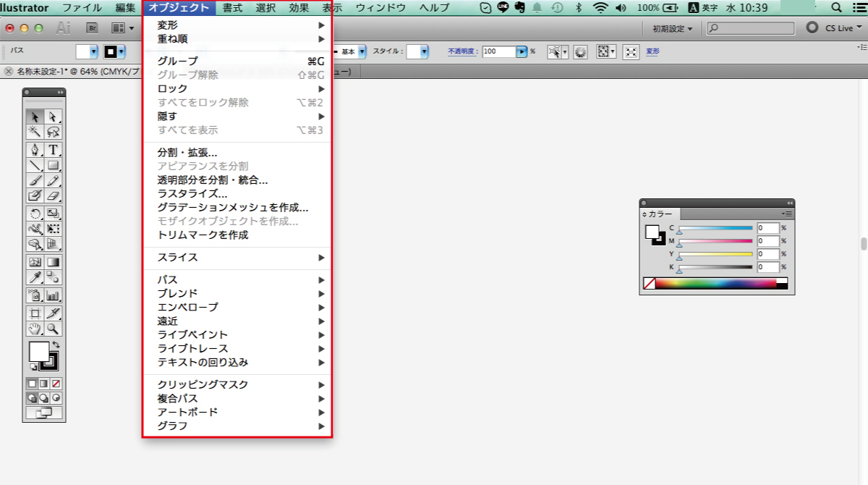
Task: Select the Line Segment tool
Action: [35, 165]
